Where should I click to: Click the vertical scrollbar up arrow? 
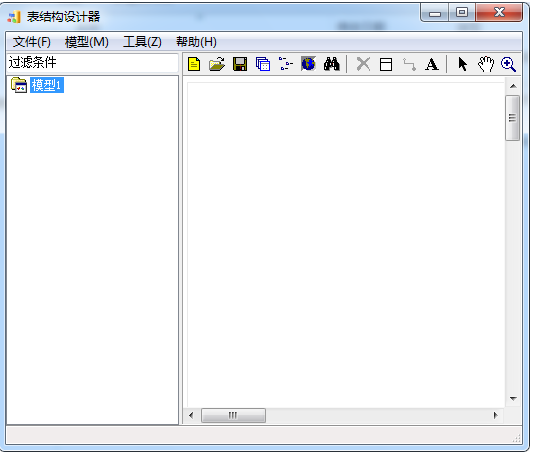tap(513, 86)
